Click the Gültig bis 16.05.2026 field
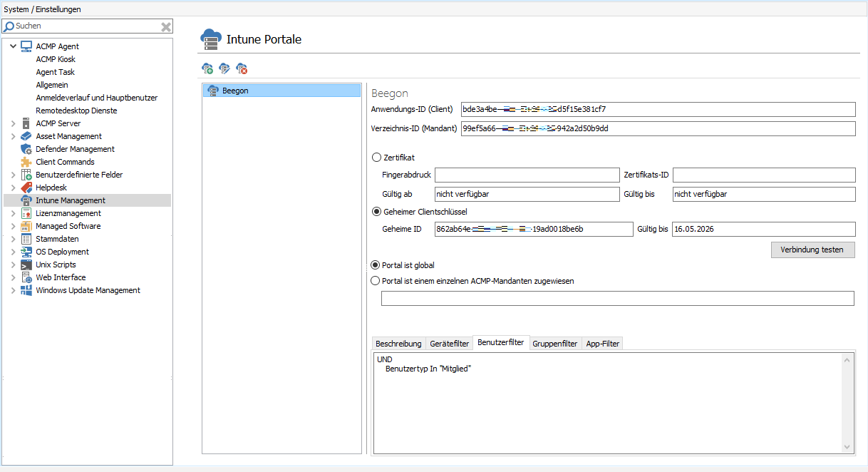 coord(764,229)
